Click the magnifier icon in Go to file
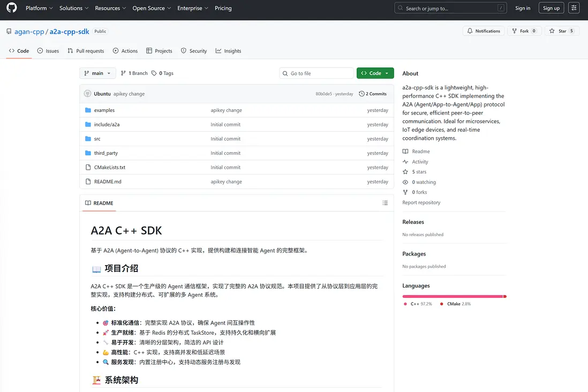588x392 pixels. (x=285, y=73)
